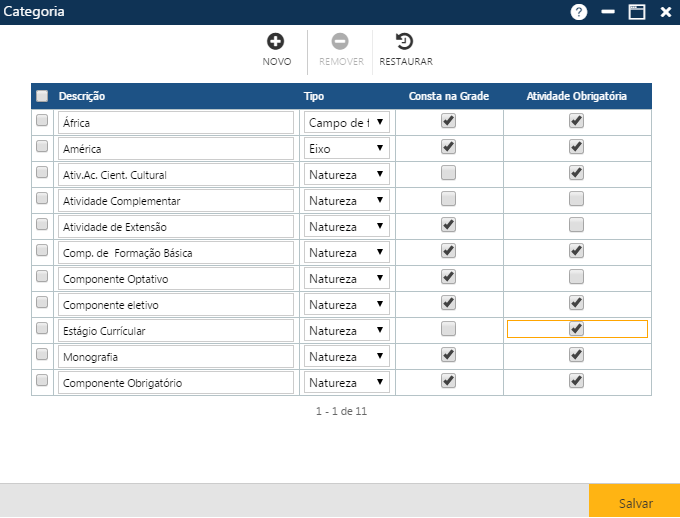Image resolution: width=680 pixels, height=518 pixels.
Task: Click the Novo plus icon
Action: (x=276, y=42)
